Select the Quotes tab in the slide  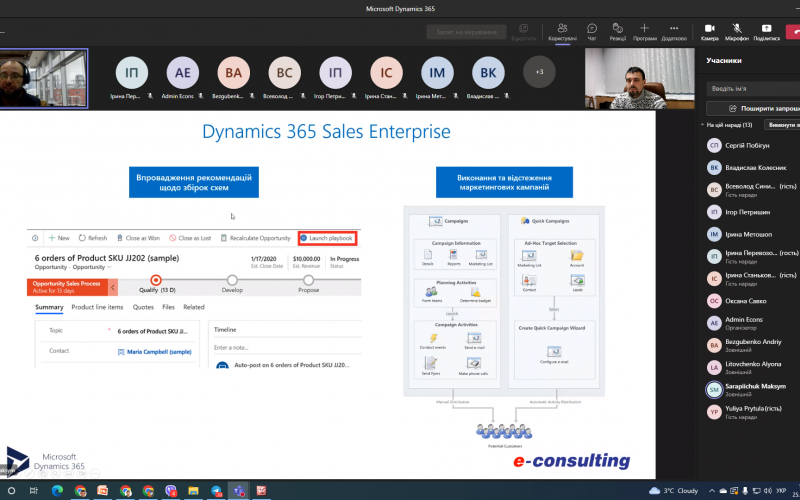pos(143,307)
